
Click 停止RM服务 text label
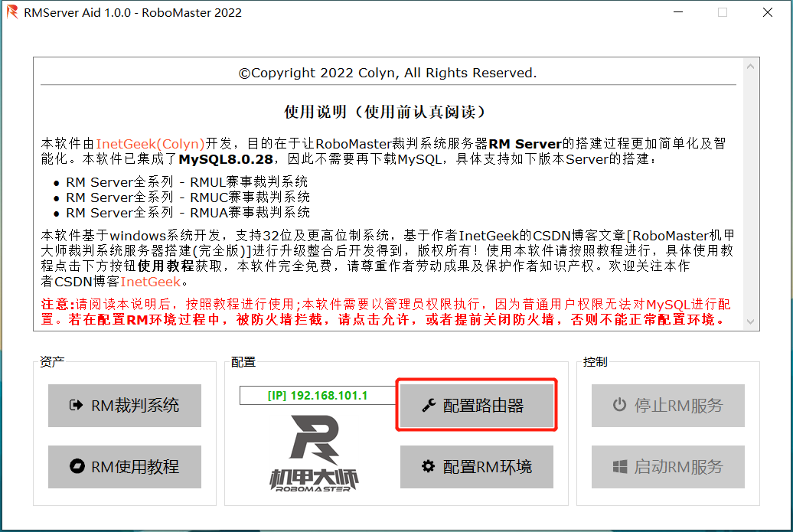click(679, 406)
